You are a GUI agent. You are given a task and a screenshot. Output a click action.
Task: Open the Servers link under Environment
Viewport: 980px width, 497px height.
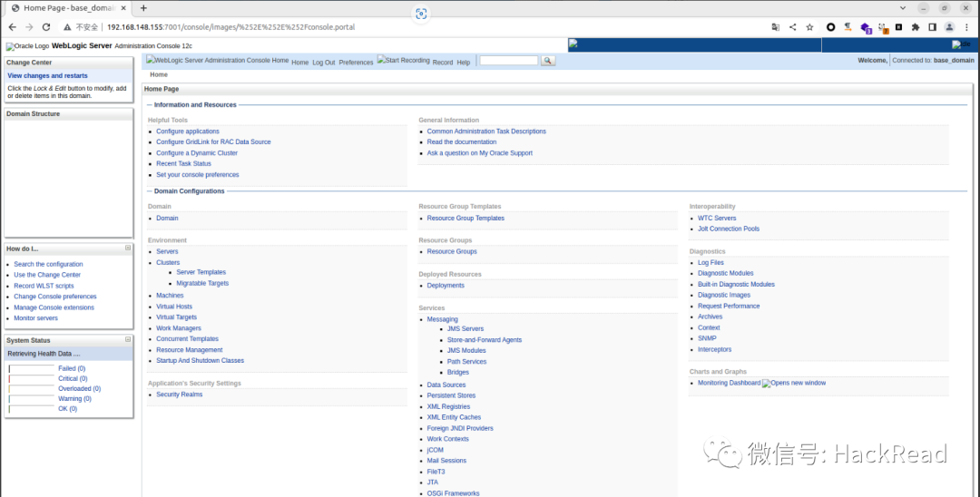[x=167, y=251]
